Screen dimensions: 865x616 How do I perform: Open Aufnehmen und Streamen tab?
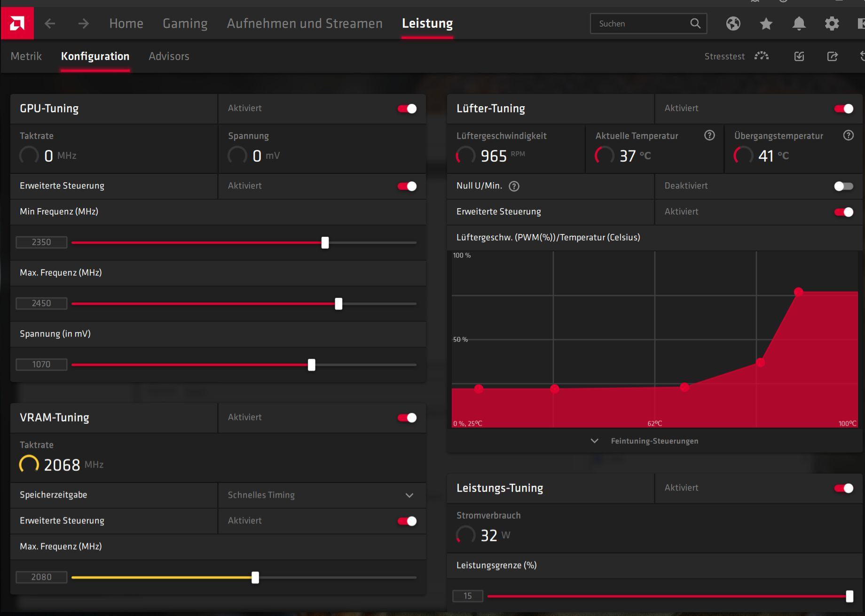coord(305,23)
